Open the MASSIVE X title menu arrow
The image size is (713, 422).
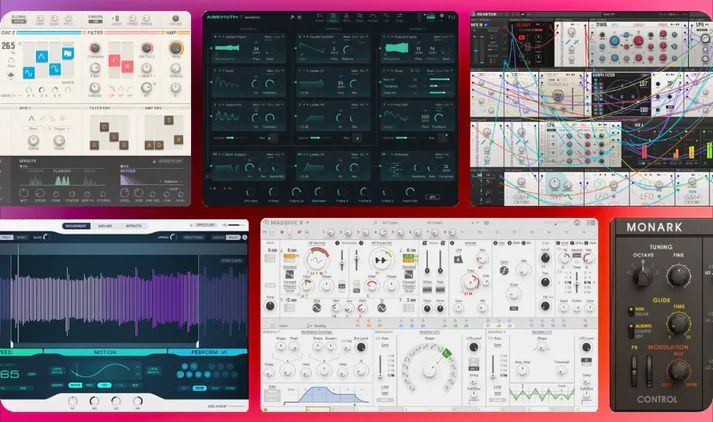[x=308, y=223]
